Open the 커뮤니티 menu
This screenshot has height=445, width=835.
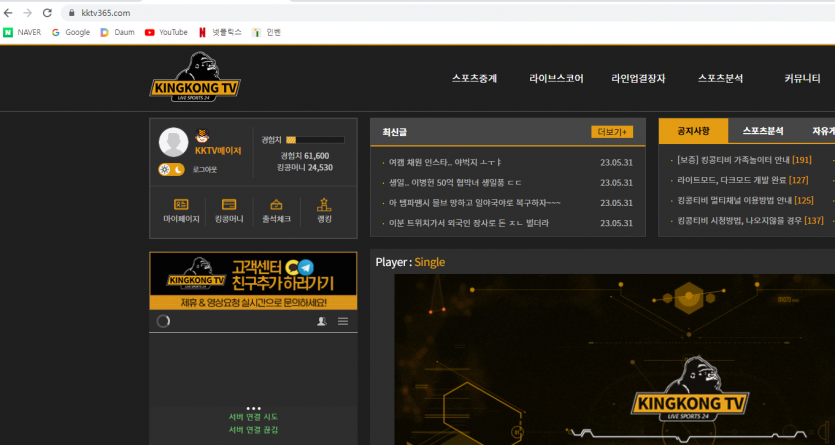(x=802, y=79)
